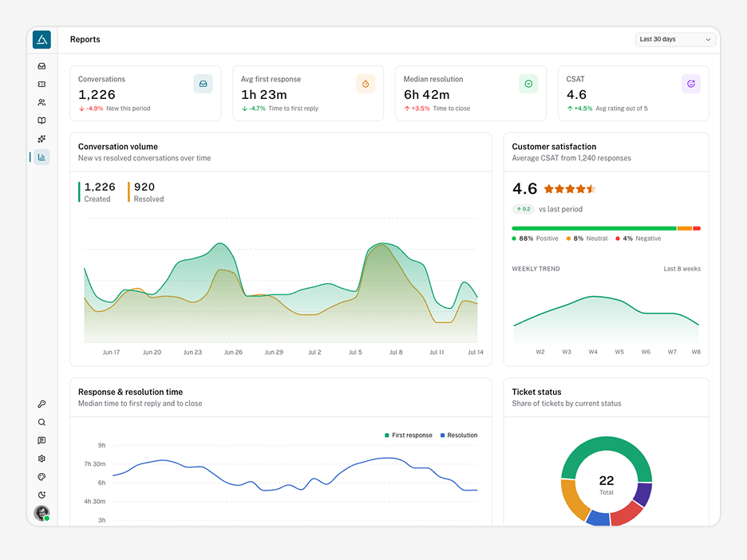Viewport: 747px width, 560px height.
Task: Open Settings gear in the sidebar
Action: [42, 459]
